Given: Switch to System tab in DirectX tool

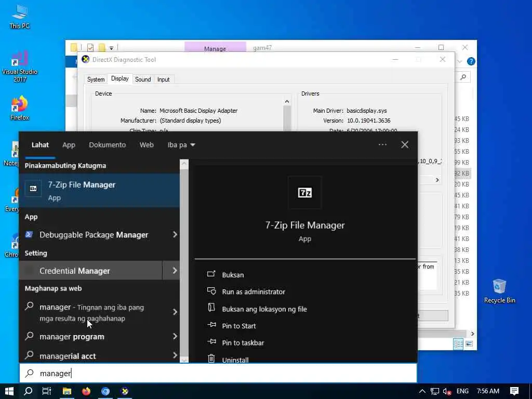Looking at the screenshot, I should [96, 79].
